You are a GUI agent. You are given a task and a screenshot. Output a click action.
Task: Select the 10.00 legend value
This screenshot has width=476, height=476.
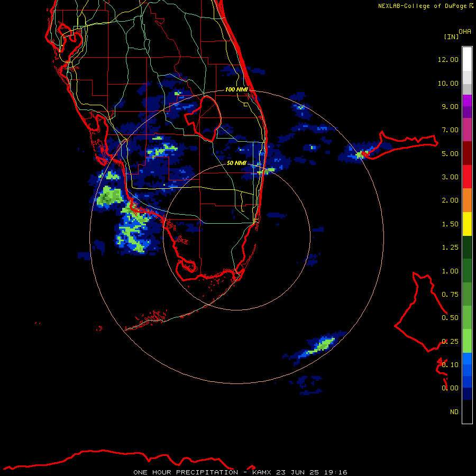[x=448, y=83]
